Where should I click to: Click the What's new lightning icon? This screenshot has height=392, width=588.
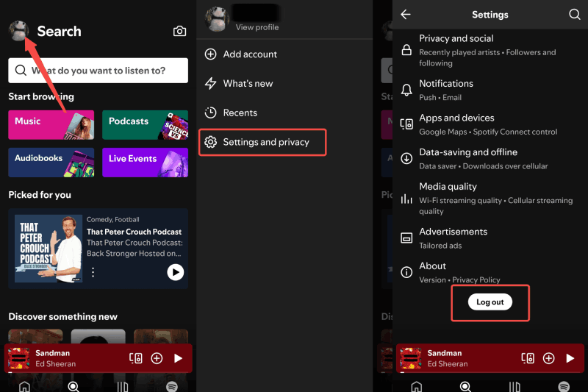210,84
